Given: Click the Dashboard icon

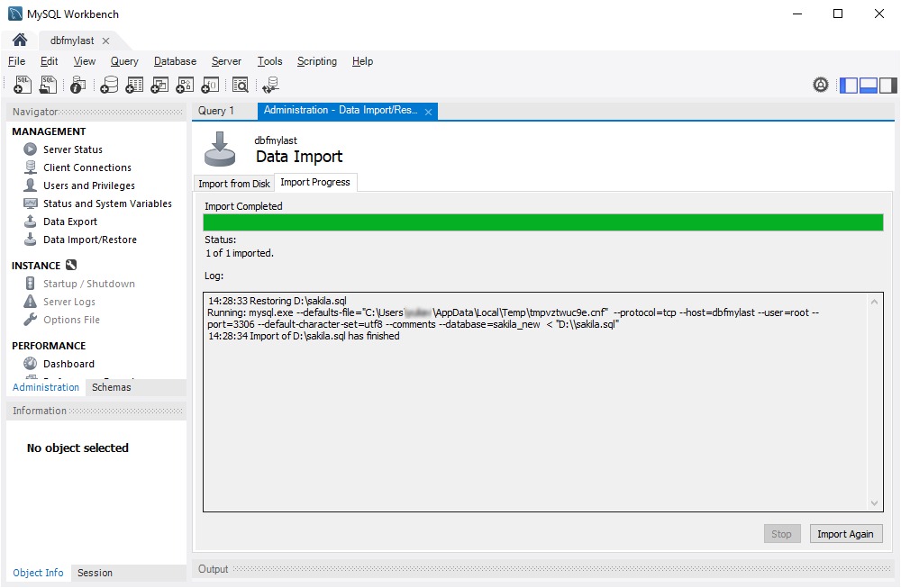Looking at the screenshot, I should click(x=30, y=364).
